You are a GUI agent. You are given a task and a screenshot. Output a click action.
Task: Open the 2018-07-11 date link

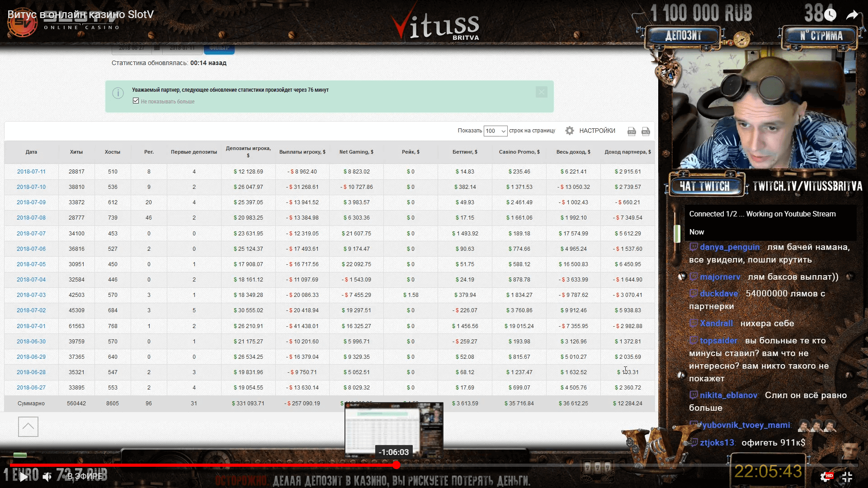(x=31, y=172)
